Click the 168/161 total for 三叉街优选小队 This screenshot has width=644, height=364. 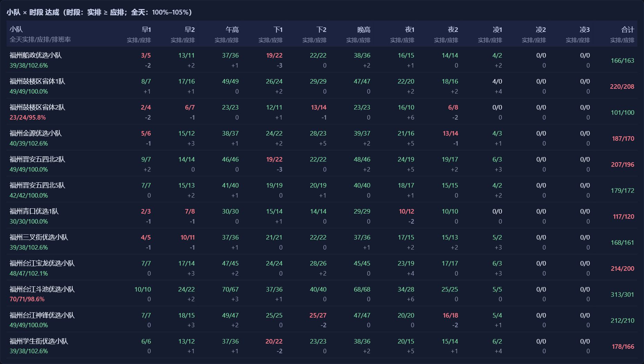(623, 243)
